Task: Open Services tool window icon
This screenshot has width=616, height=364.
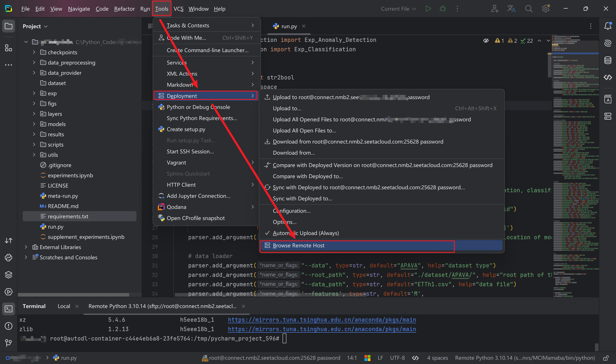Action: 9,292
